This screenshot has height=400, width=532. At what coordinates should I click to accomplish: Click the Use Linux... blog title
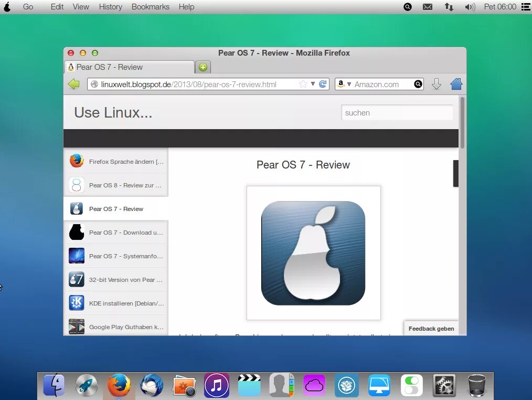(113, 112)
